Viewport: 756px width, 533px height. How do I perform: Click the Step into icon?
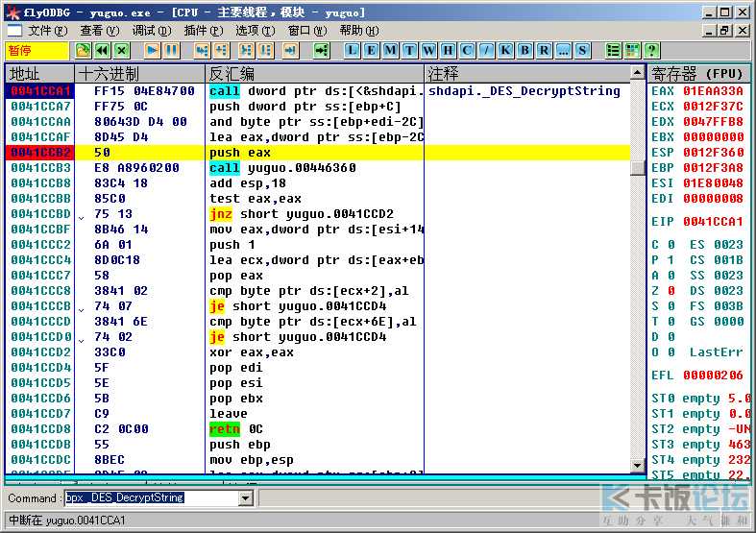(x=203, y=51)
